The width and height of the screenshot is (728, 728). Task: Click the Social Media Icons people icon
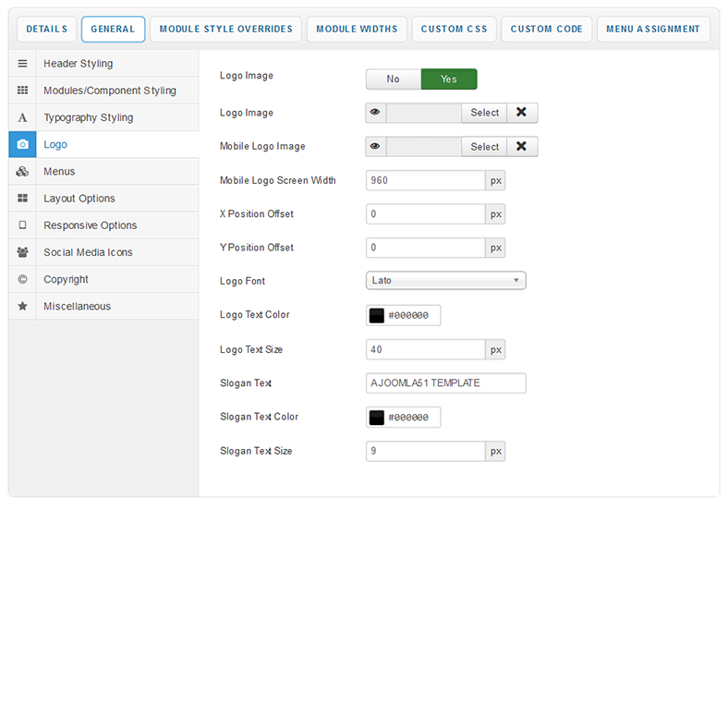click(x=23, y=252)
